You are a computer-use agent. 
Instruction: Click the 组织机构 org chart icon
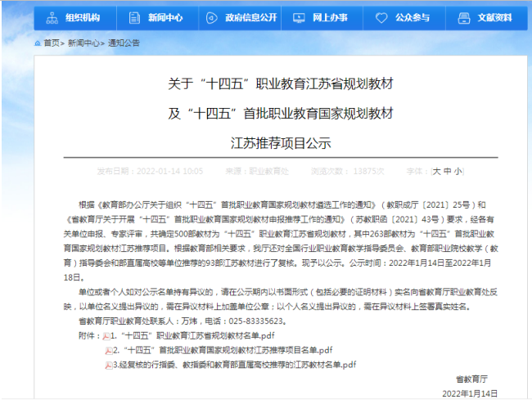pyautogui.click(x=52, y=17)
